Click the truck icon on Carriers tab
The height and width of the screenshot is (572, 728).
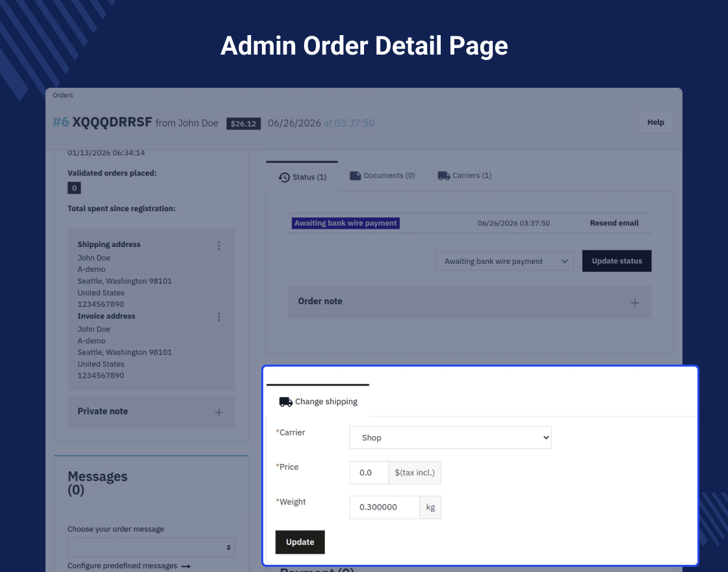(x=444, y=175)
